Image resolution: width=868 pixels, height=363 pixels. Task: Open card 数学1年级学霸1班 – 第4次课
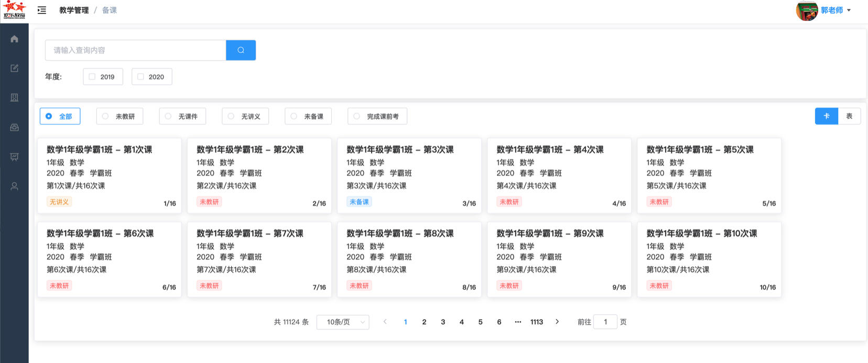[x=559, y=175]
